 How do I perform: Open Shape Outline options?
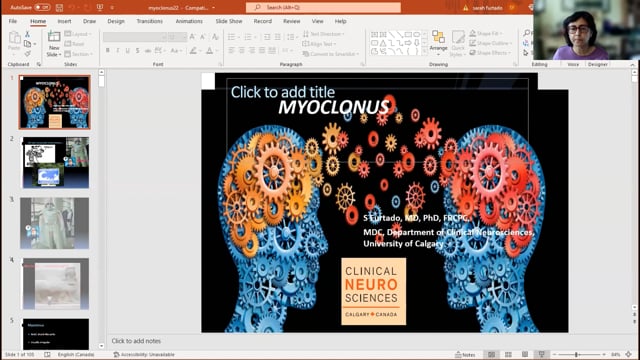(x=490, y=43)
